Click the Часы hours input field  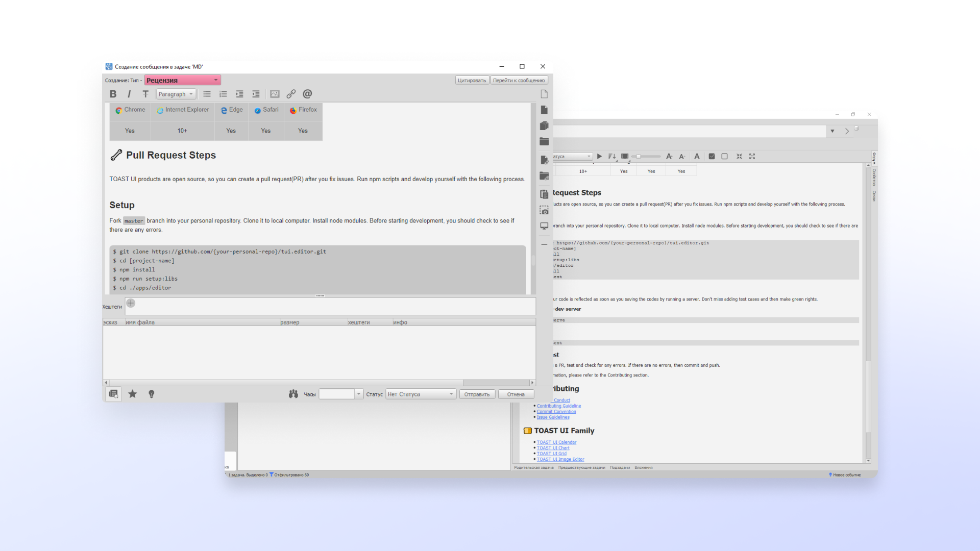coord(336,394)
